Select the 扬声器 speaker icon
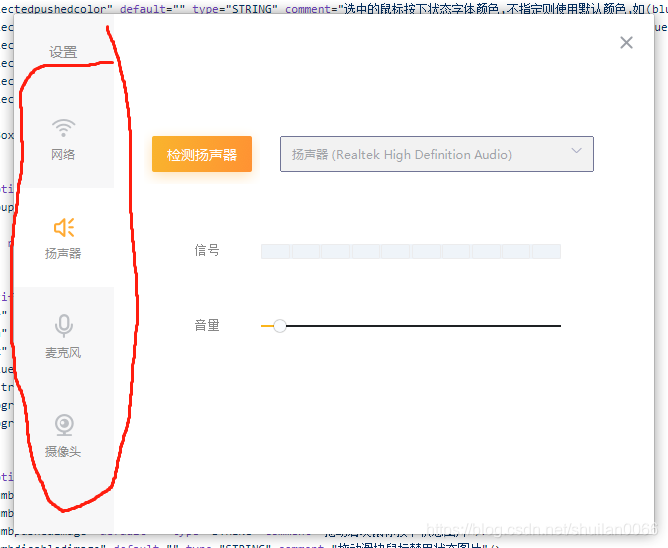668x548 pixels. coord(64,227)
